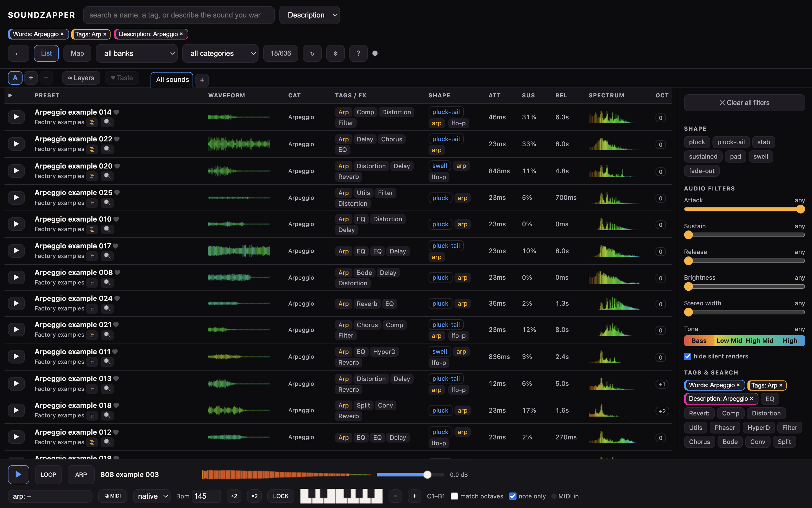
Task: Favorite Arpeggio example 022 with heart icon
Action: point(117,139)
